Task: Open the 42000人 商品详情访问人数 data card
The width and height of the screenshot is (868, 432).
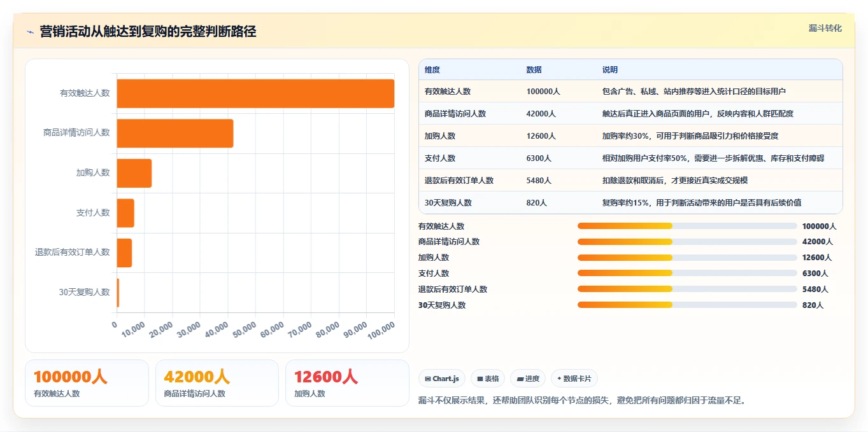Action: click(x=217, y=383)
